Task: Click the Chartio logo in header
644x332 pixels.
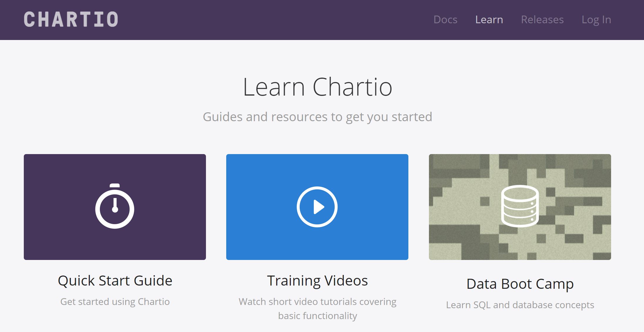Action: [71, 19]
